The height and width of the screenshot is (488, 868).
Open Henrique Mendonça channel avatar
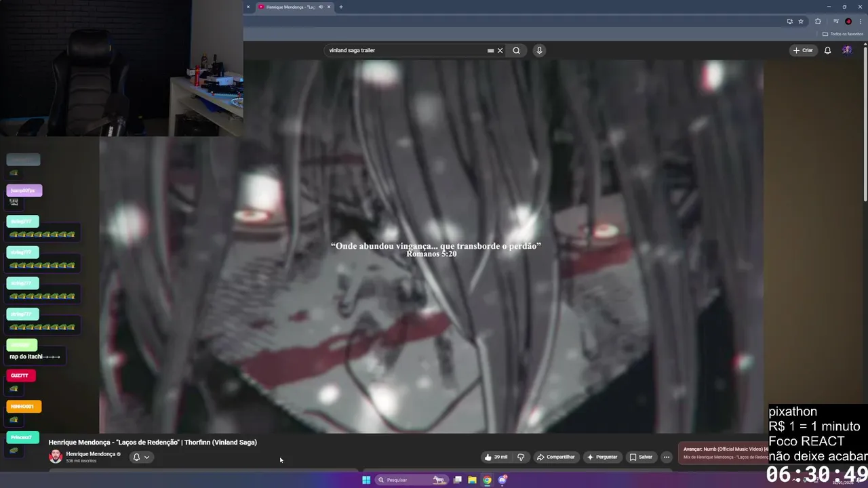coord(56,457)
